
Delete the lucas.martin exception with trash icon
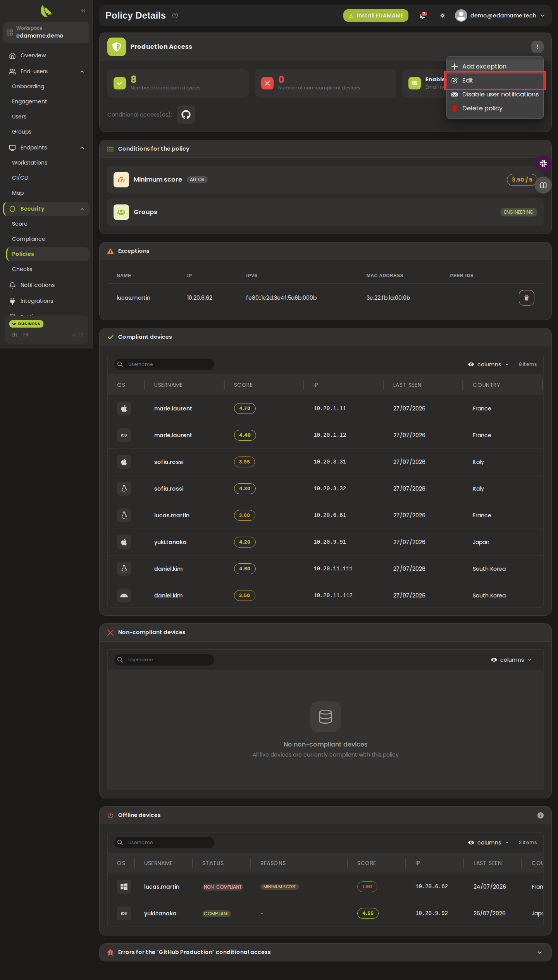click(526, 298)
